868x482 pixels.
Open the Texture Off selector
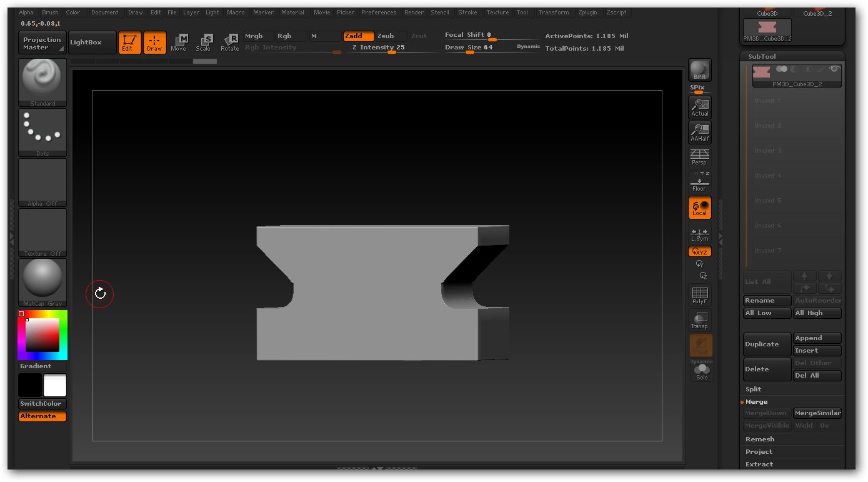(42, 233)
